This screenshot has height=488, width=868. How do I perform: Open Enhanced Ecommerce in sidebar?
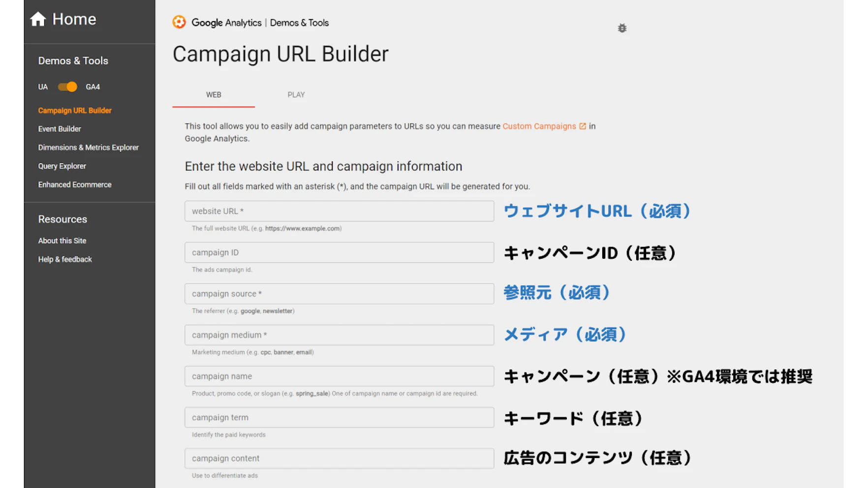pos(75,185)
